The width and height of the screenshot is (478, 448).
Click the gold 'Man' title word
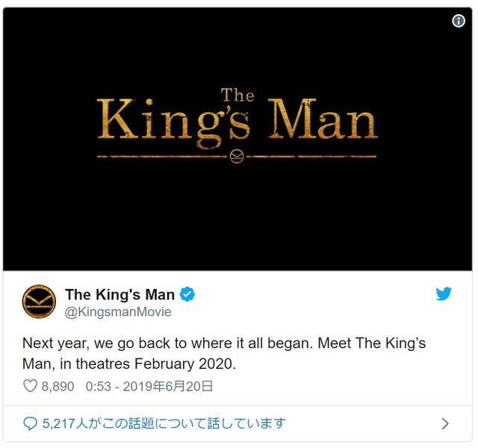(323, 119)
